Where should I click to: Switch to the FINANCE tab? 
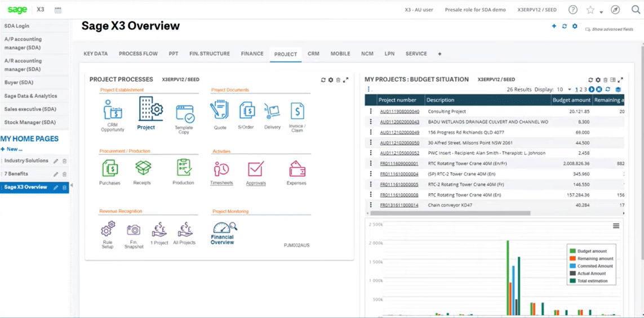[x=252, y=54]
